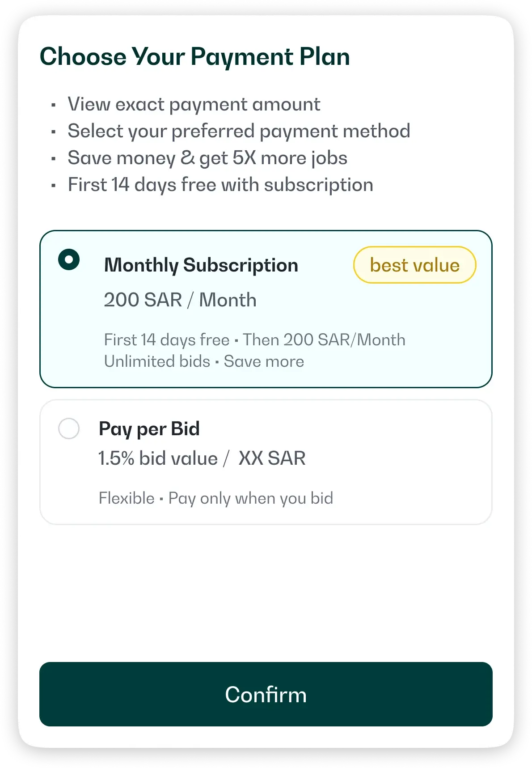Click the Pay per Bid label text
532x768 pixels.
point(149,429)
